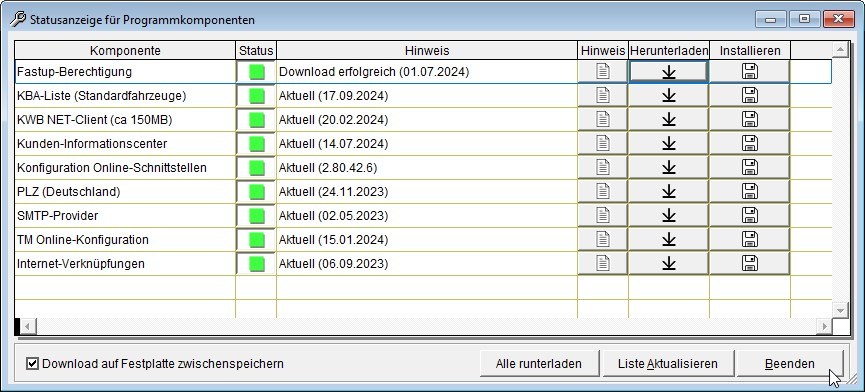865x392 pixels.
Task: Install the TM Online-Konfiguration component
Action: click(750, 239)
